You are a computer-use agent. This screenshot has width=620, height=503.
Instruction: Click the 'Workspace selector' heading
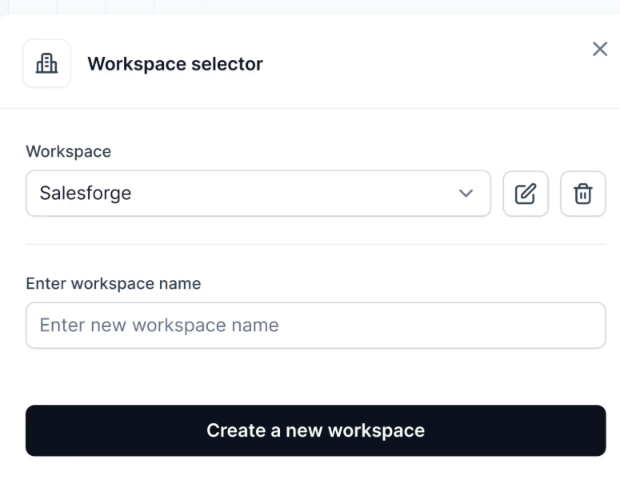pos(175,64)
